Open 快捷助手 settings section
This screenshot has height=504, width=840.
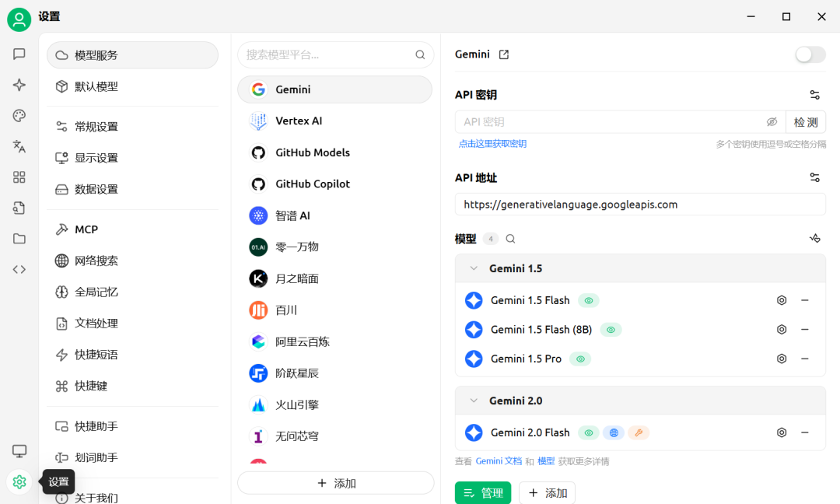(x=132, y=426)
